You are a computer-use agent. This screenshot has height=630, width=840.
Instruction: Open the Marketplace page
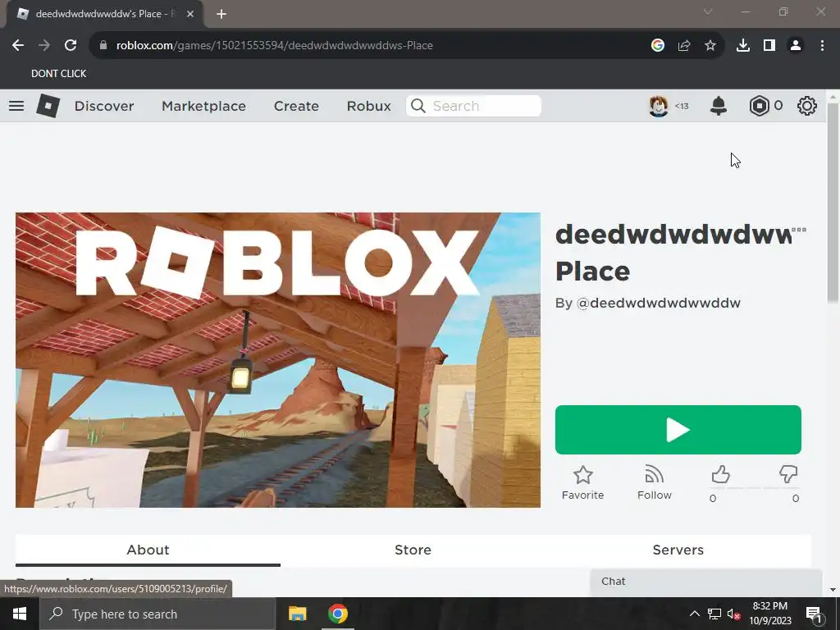(x=203, y=106)
